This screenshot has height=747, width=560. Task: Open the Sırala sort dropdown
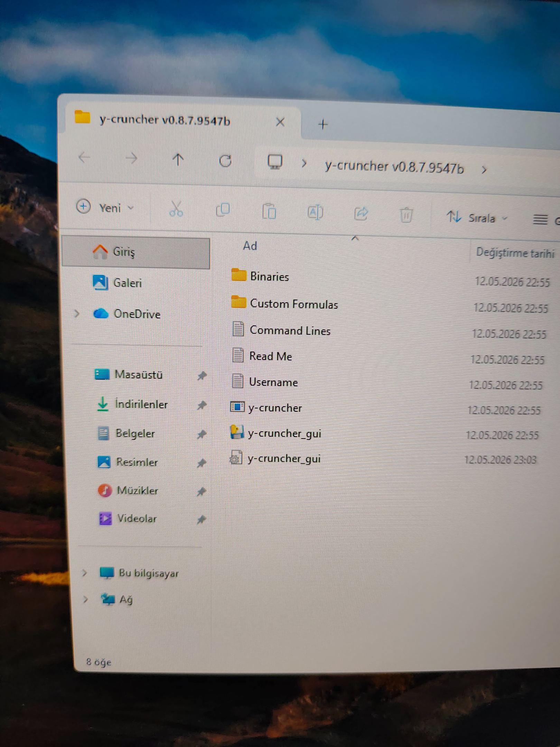(477, 218)
